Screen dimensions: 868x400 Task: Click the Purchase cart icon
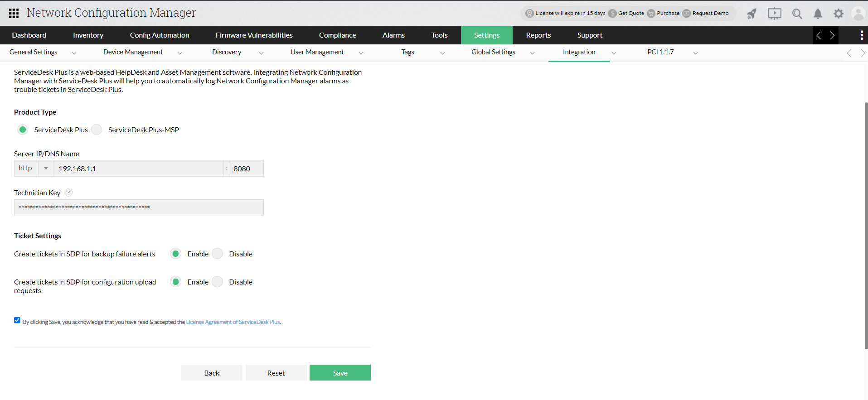click(x=651, y=13)
